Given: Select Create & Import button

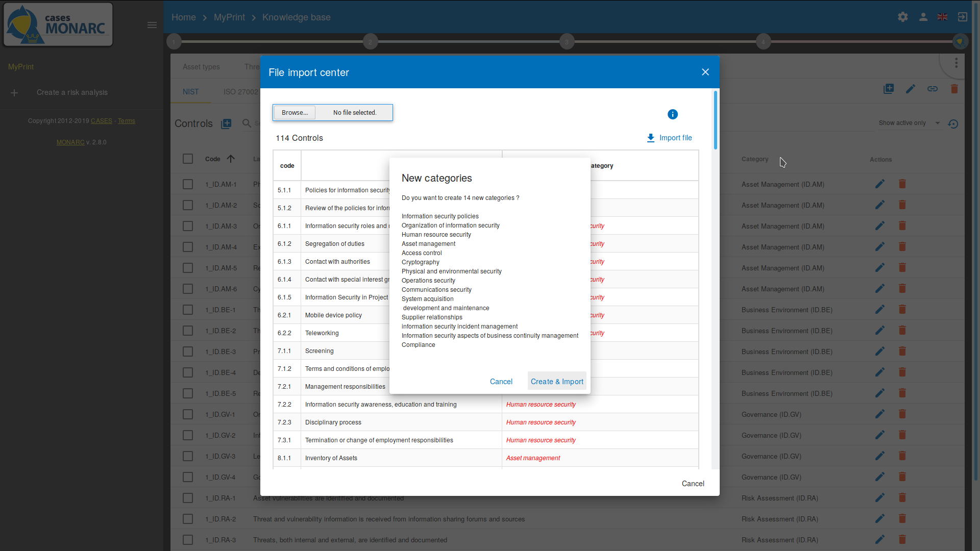Looking at the screenshot, I should pyautogui.click(x=557, y=382).
